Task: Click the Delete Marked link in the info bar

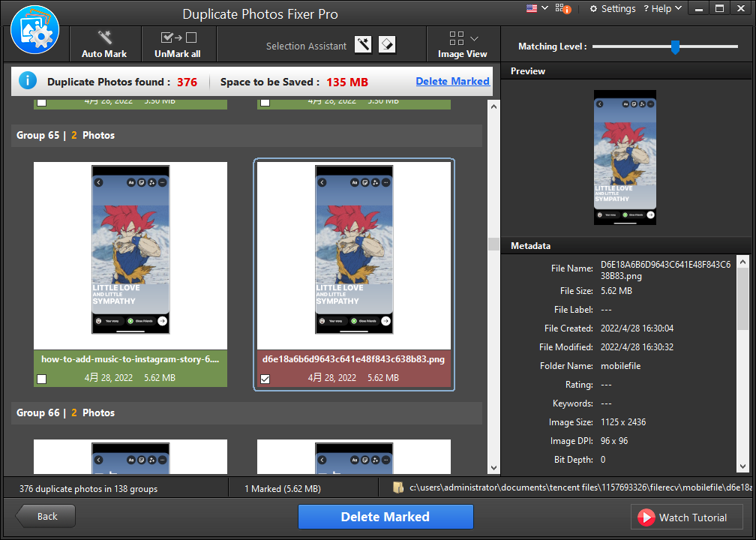Action: [x=452, y=81]
